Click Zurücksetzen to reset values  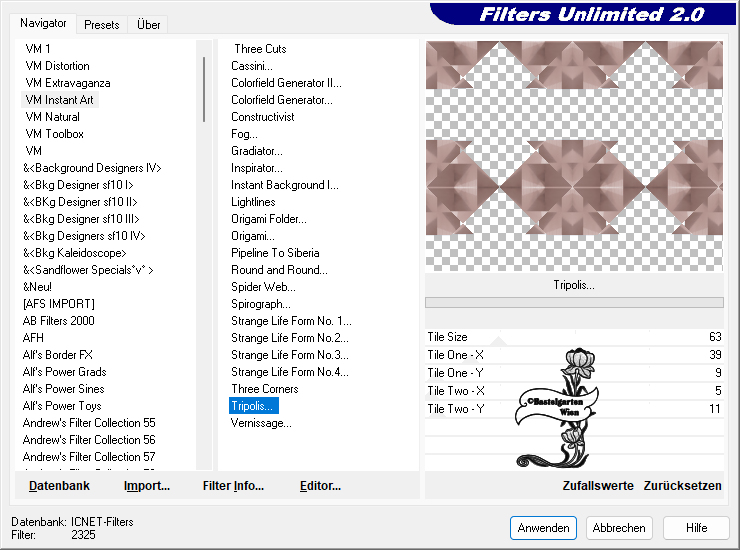tap(682, 486)
